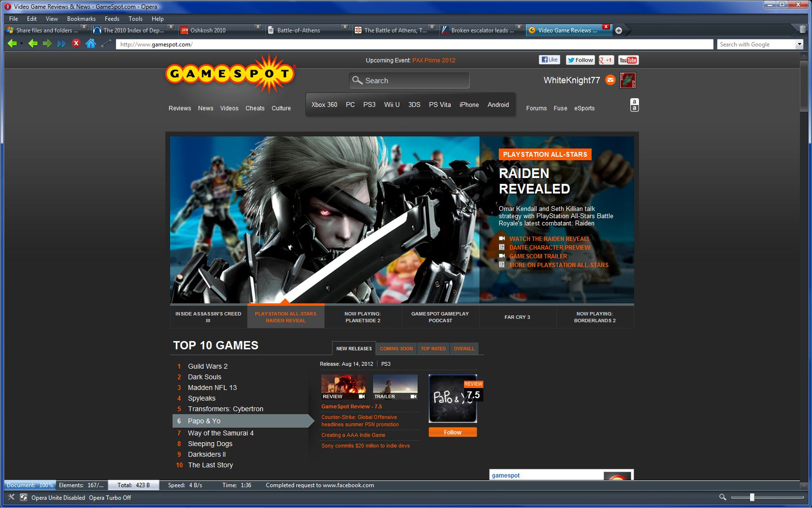This screenshot has width=812, height=508.
Task: Stop page loading with the red X
Action: pyautogui.click(x=76, y=43)
